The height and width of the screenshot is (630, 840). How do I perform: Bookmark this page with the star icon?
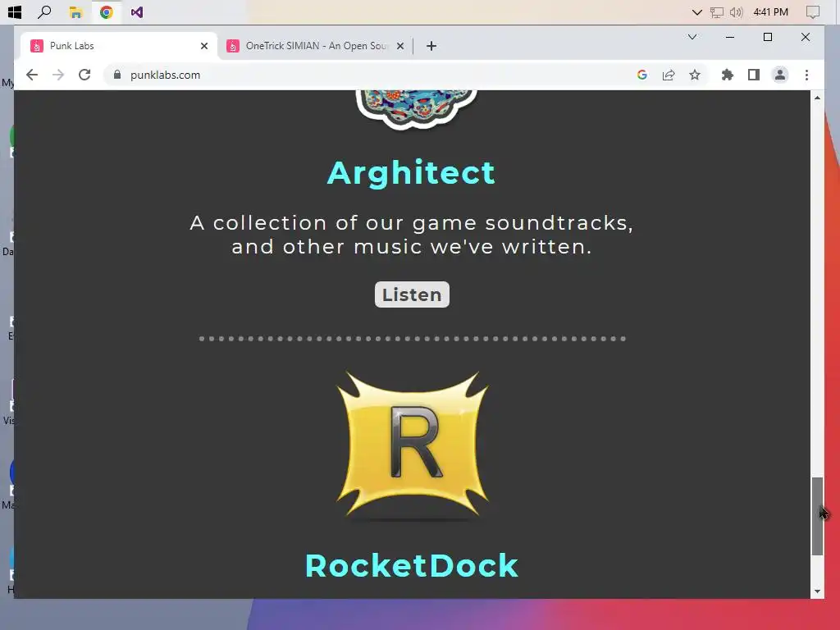coord(695,75)
